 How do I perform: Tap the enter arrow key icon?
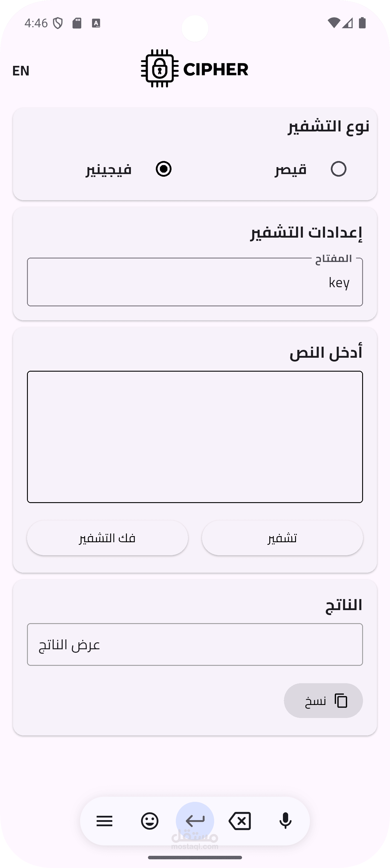(x=195, y=821)
